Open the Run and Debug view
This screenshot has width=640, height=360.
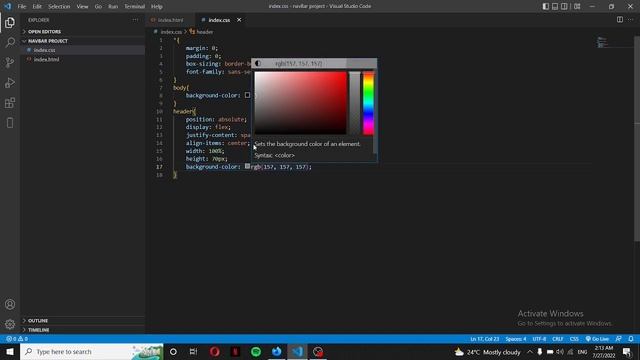pos(10,82)
